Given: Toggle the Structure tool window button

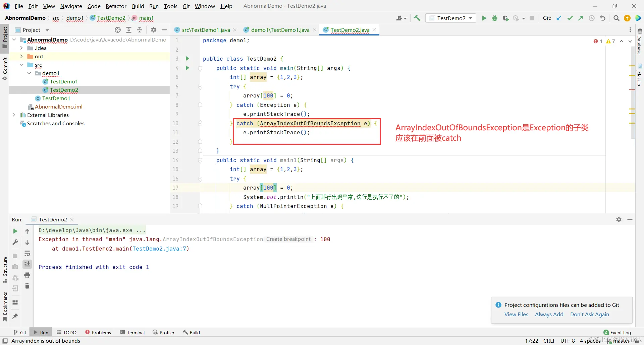Looking at the screenshot, I should click(5, 270).
